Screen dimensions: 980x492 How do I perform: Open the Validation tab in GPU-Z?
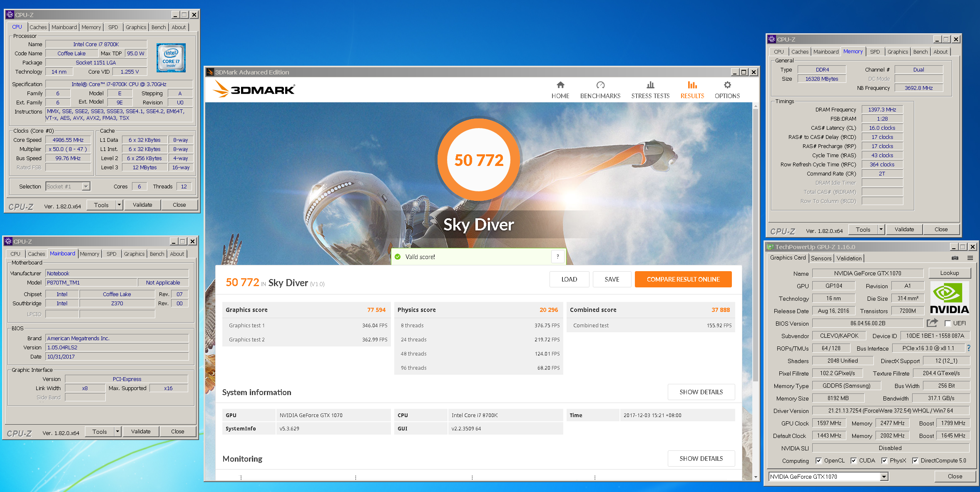click(x=849, y=258)
